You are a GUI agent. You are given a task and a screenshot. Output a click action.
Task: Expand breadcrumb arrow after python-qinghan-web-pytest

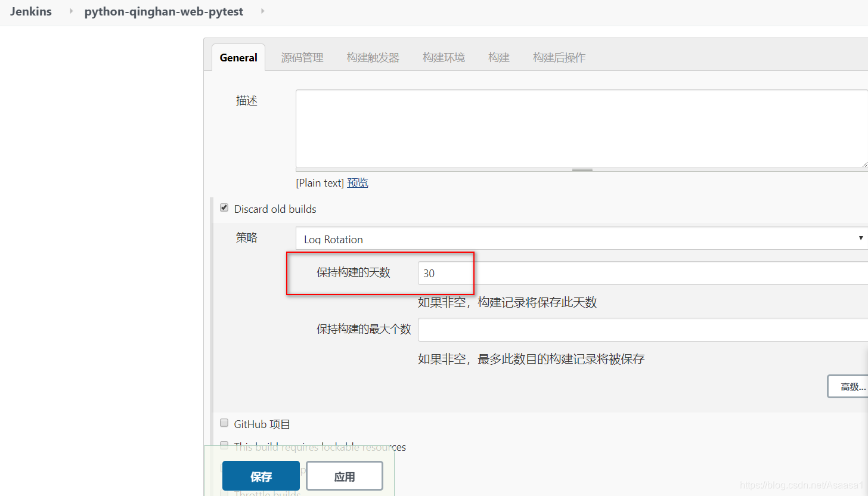click(263, 11)
